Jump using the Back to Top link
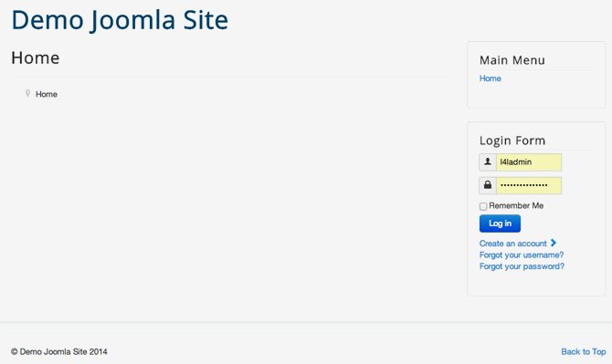Screen dimensions: 612x364 pyautogui.click(x=584, y=351)
